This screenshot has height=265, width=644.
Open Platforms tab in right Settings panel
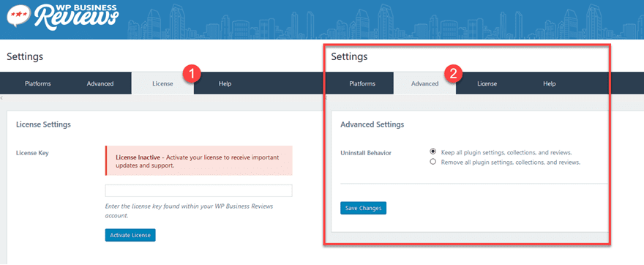[362, 83]
